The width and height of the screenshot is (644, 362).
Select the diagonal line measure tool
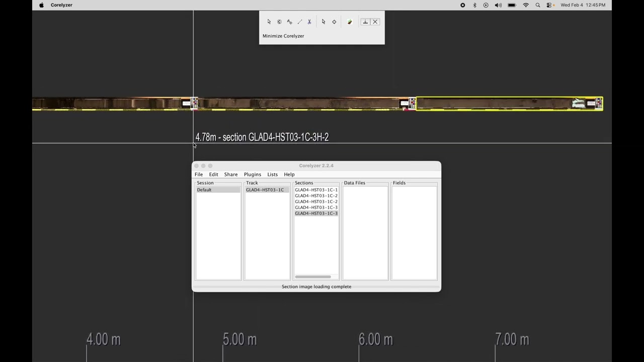[x=300, y=22]
